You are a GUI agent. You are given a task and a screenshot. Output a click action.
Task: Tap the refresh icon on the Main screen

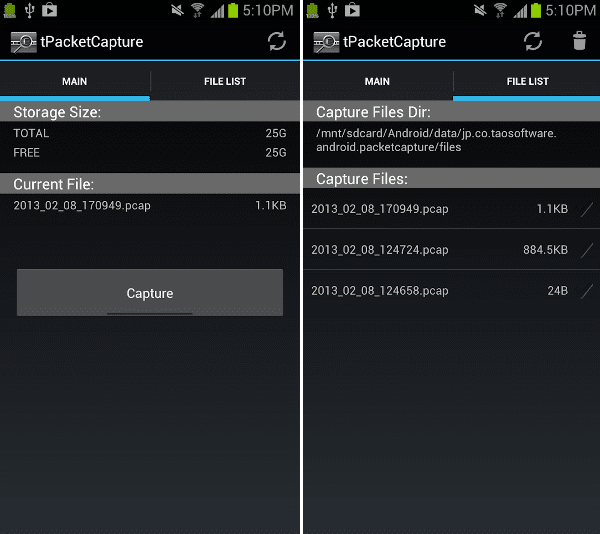pos(277,41)
